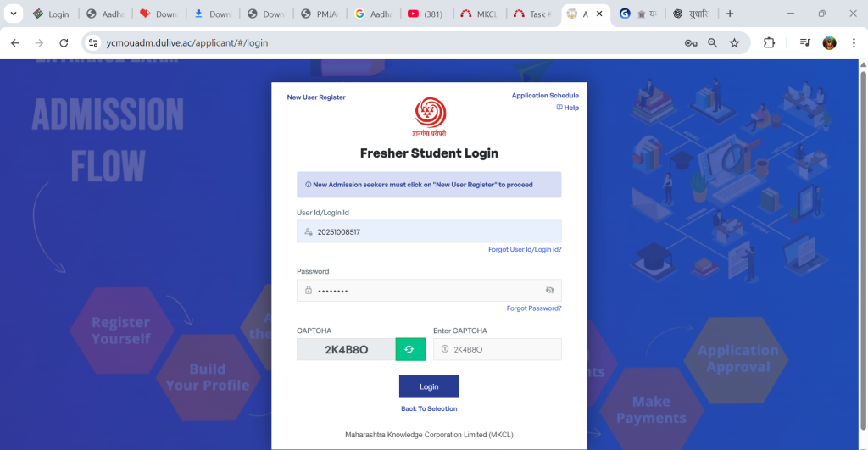Reload the page using the refresh icon
This screenshot has height=450, width=868.
(x=64, y=42)
